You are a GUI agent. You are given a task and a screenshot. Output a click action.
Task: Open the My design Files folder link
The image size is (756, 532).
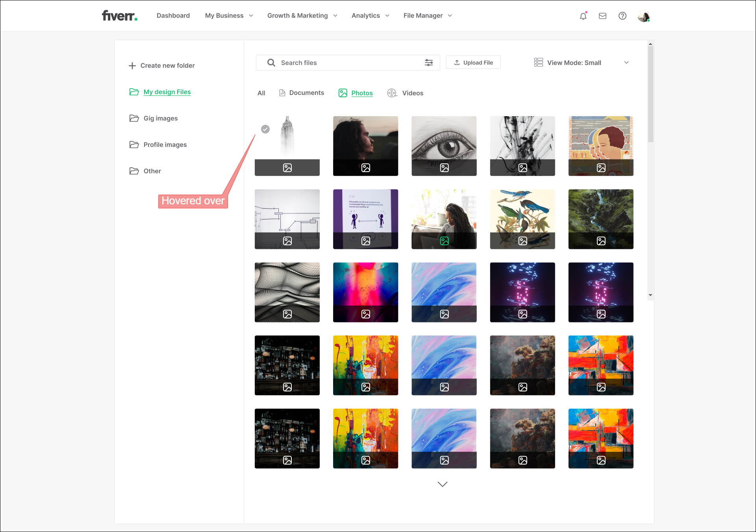167,92
